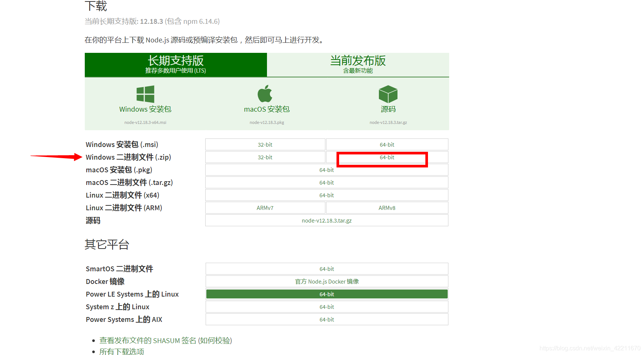Click the Power LE Systems 上的 Linux label

point(132,294)
